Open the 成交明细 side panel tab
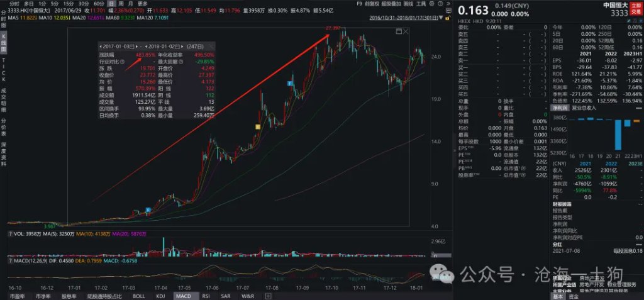644x300 pixels. [x=4, y=100]
